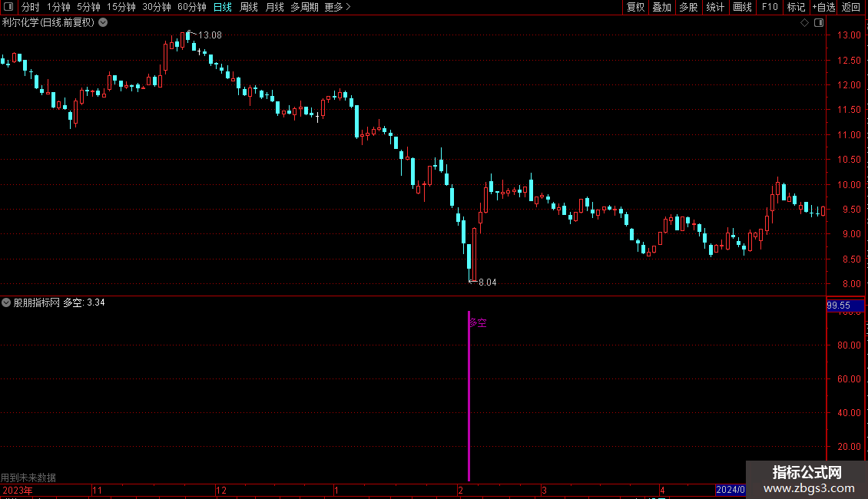Click the 80.00 indicator axis label
868x499 pixels.
849,345
